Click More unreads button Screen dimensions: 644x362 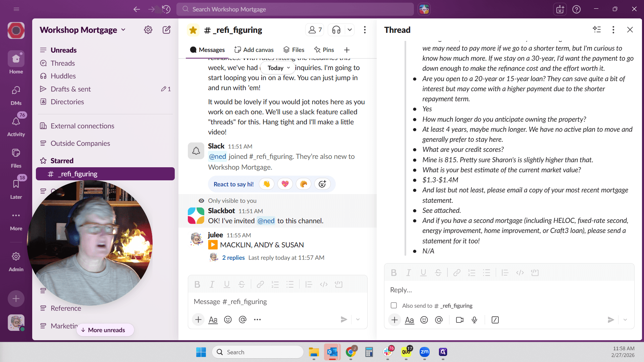pyautogui.click(x=105, y=330)
